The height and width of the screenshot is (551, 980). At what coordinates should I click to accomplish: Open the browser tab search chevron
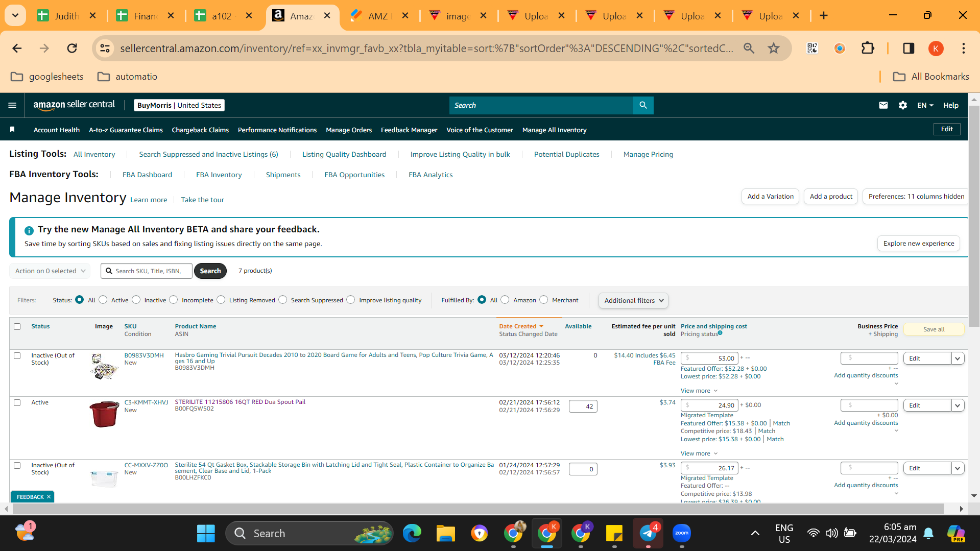[15, 16]
